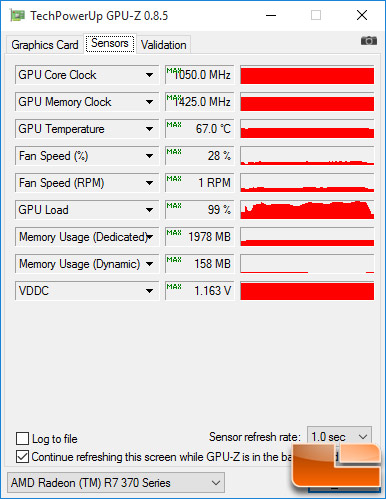The image size is (386, 499).
Task: Click the MAX indicator on Fan Speed (%)
Action: (174, 151)
